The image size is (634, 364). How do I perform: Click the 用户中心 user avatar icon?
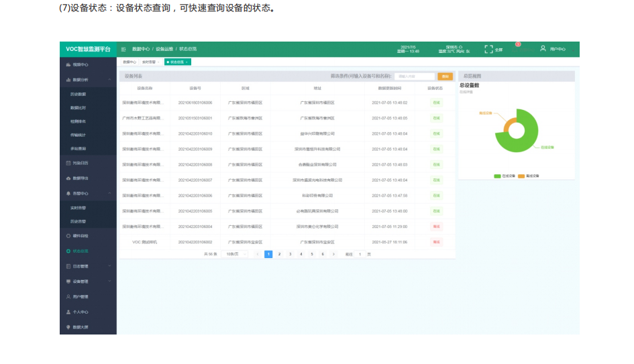coord(543,48)
